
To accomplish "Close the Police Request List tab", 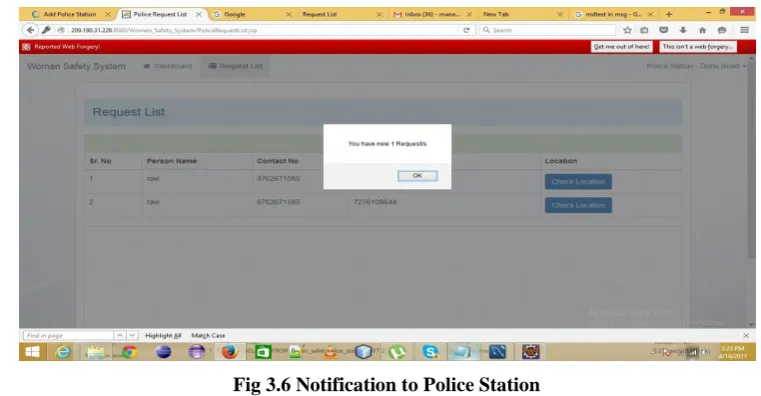I will pos(199,14).
